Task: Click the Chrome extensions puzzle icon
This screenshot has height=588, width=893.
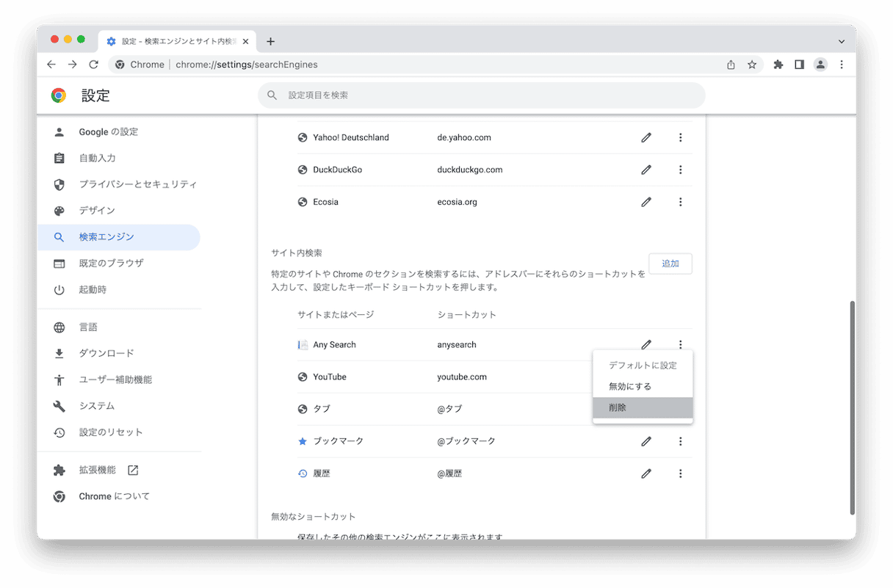Action: (x=778, y=65)
